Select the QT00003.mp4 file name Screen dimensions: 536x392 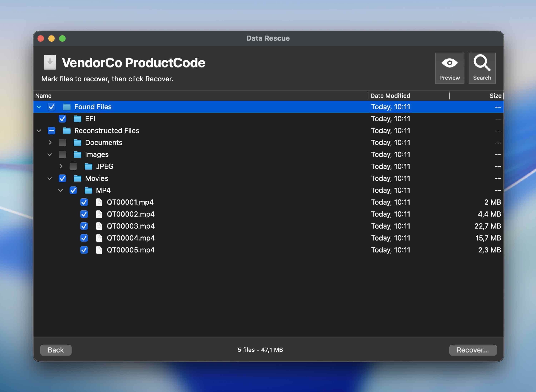pos(131,226)
